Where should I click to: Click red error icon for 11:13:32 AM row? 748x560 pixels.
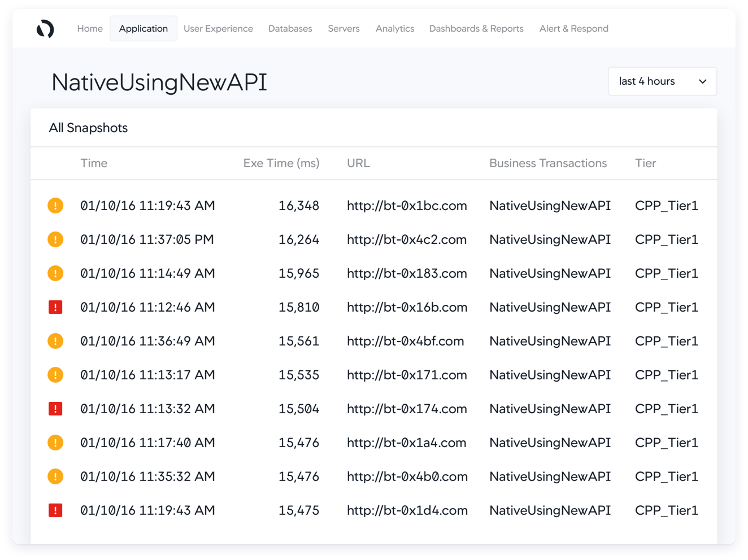[x=55, y=409]
